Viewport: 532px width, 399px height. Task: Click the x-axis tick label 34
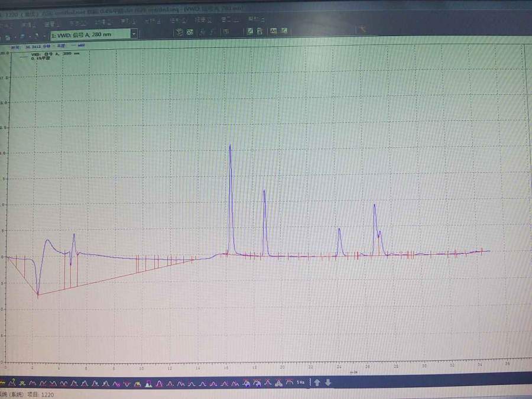point(480,364)
